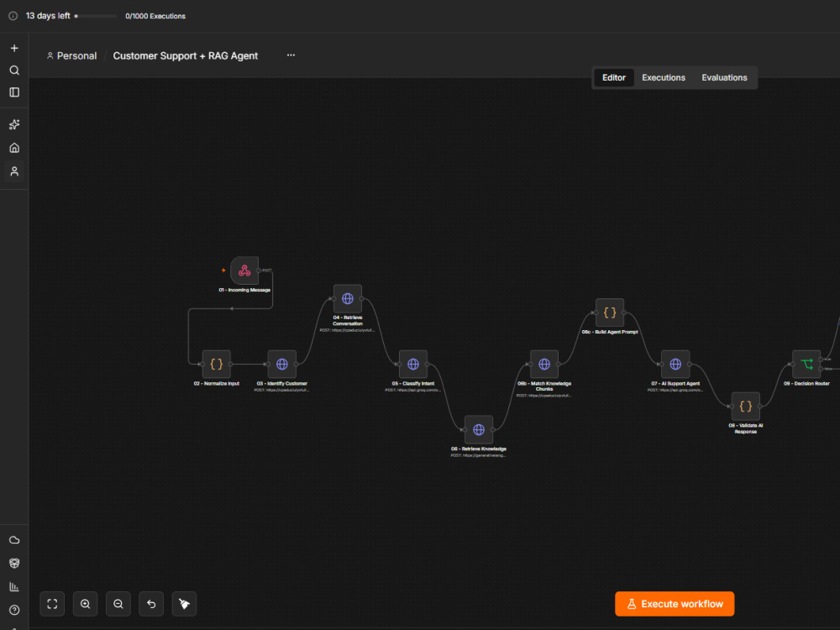Select the 01 - Incoming Message webhook node
Viewport: 840px width, 630px height.
pyautogui.click(x=244, y=270)
